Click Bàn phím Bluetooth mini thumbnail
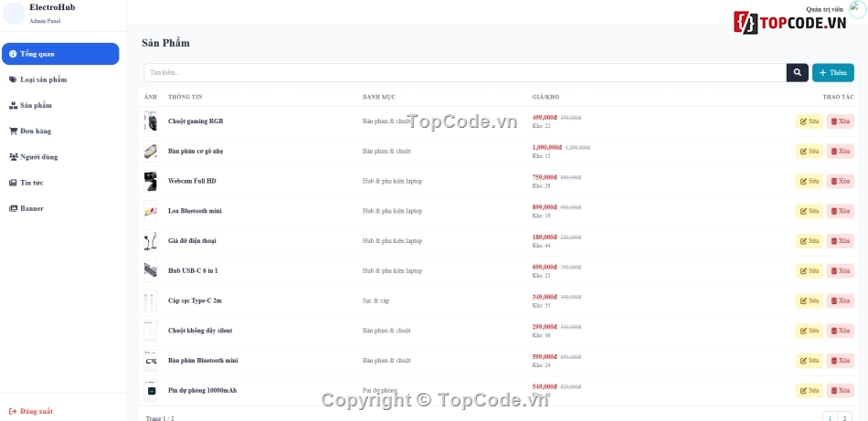868x421 pixels. pos(151,360)
